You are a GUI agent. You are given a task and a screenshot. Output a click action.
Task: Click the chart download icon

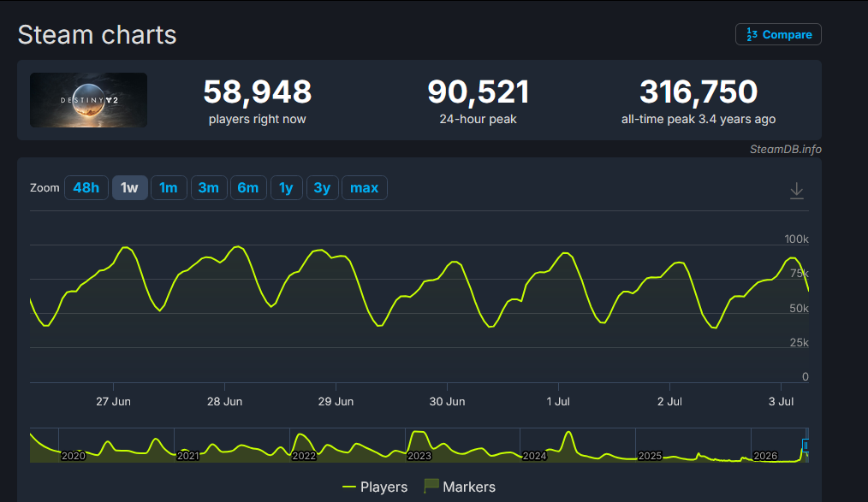click(x=797, y=191)
